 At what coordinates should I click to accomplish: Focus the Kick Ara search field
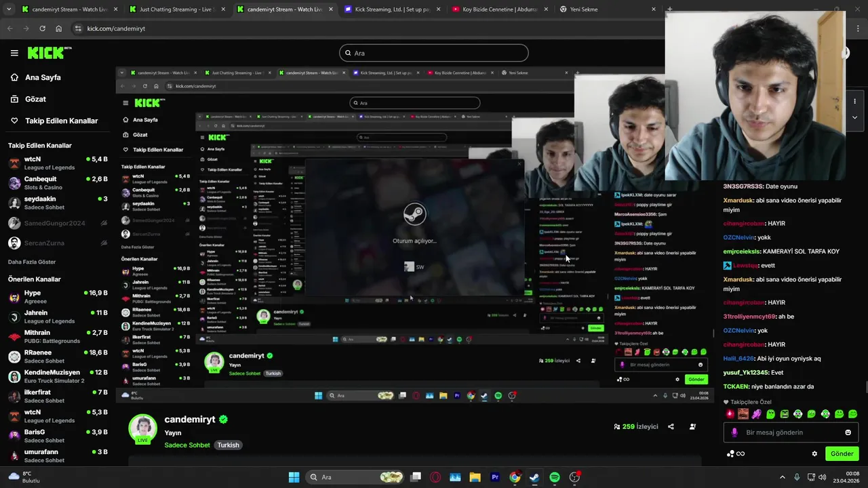pos(434,53)
